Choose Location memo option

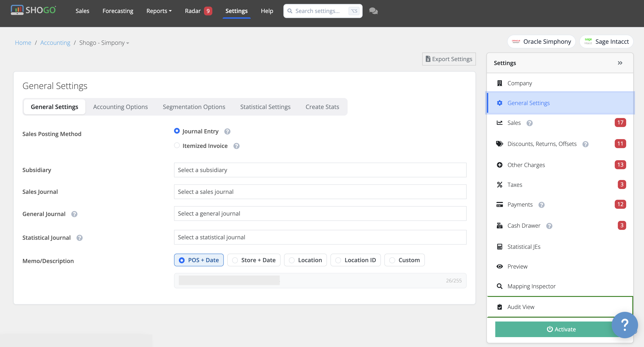(x=305, y=260)
